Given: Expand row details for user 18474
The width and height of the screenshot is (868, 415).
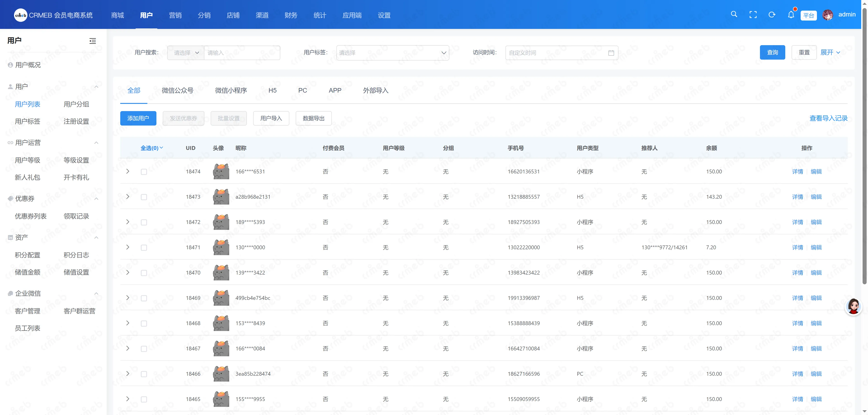Looking at the screenshot, I should [x=128, y=171].
